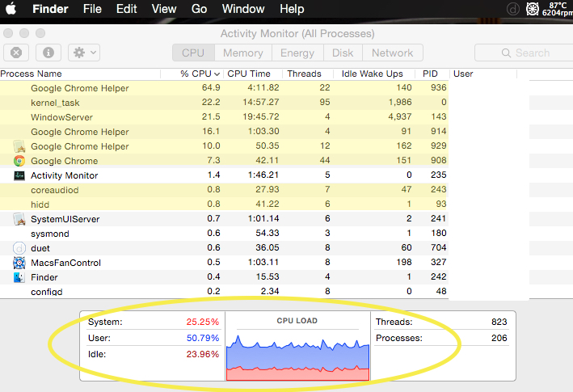
Task: Select the hidd process
Action: (x=224, y=204)
